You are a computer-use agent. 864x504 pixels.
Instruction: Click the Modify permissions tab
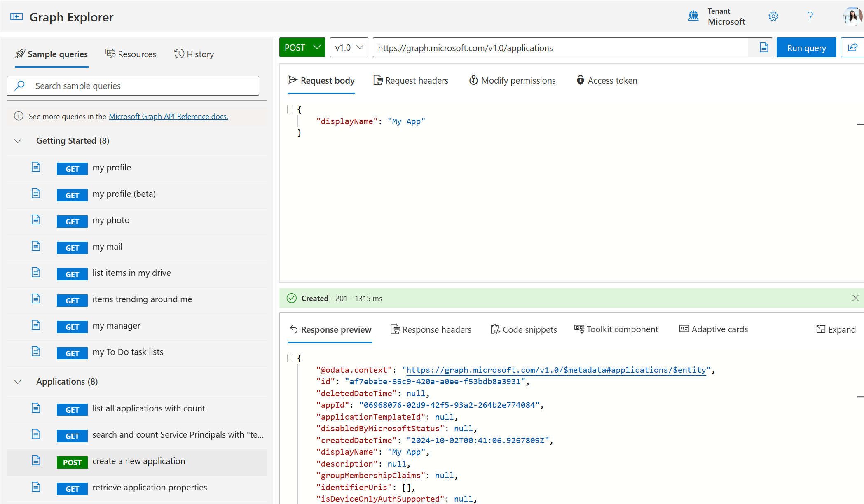pos(513,80)
